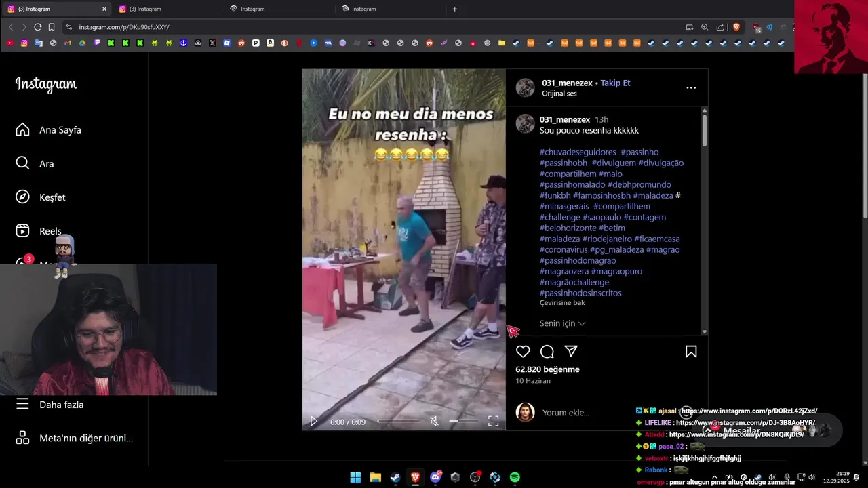Open File Explorer from taskbar
Image resolution: width=868 pixels, height=488 pixels.
[x=376, y=477]
